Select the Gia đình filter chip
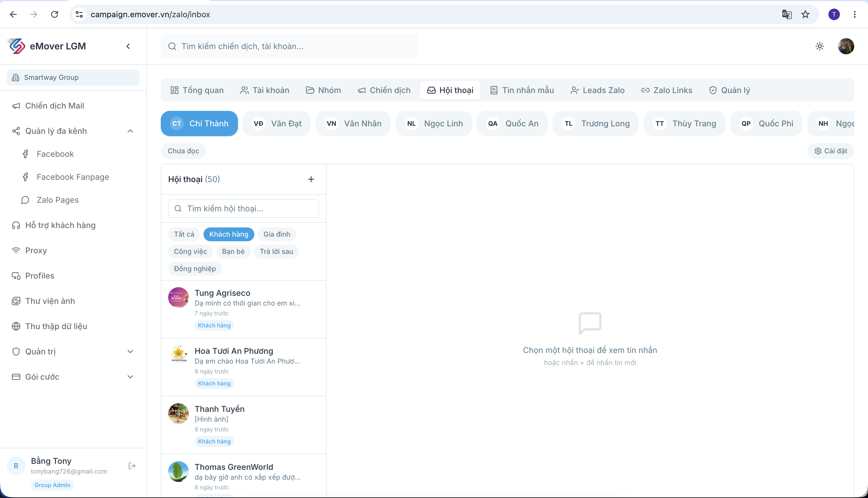 pyautogui.click(x=276, y=234)
